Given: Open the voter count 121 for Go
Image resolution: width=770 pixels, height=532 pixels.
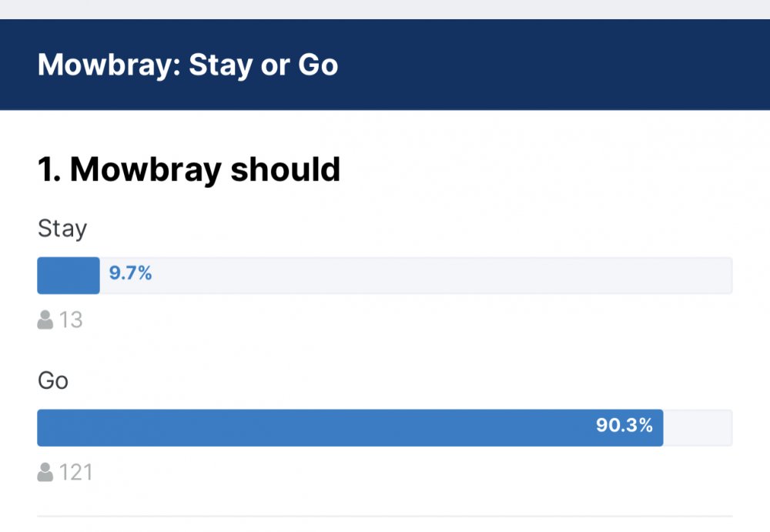Looking at the screenshot, I should [76, 472].
